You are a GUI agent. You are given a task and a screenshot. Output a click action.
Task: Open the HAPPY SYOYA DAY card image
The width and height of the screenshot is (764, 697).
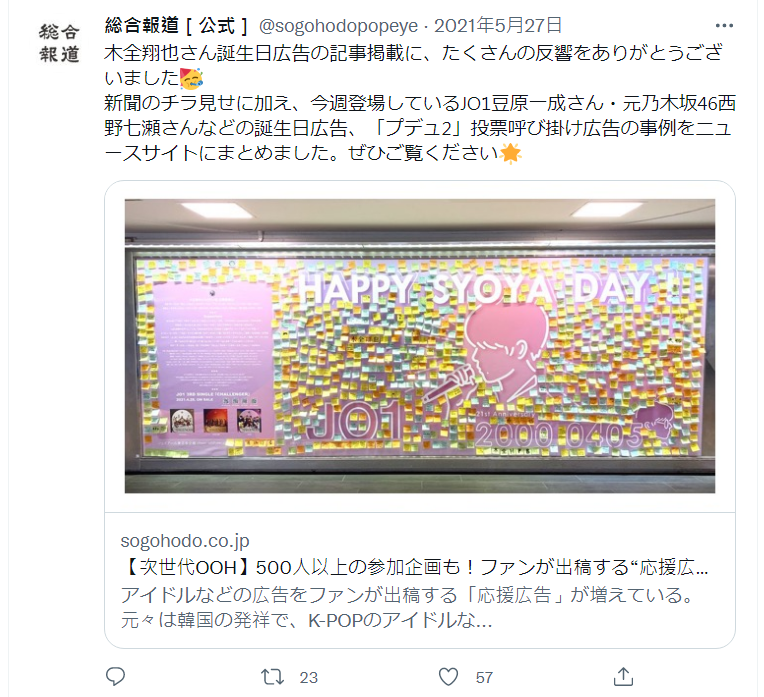(x=420, y=346)
